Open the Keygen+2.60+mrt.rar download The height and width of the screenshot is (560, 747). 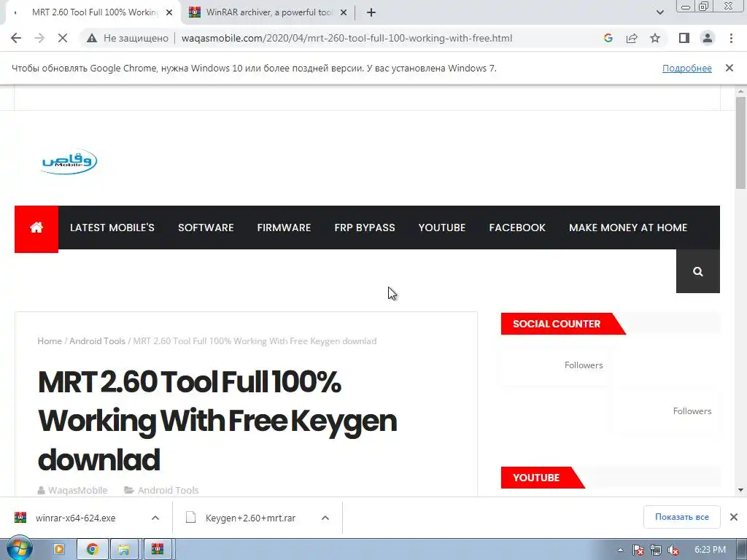250,518
